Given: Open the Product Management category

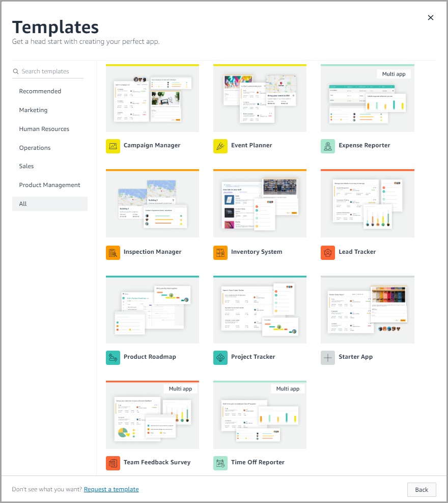Looking at the screenshot, I should click(x=50, y=185).
